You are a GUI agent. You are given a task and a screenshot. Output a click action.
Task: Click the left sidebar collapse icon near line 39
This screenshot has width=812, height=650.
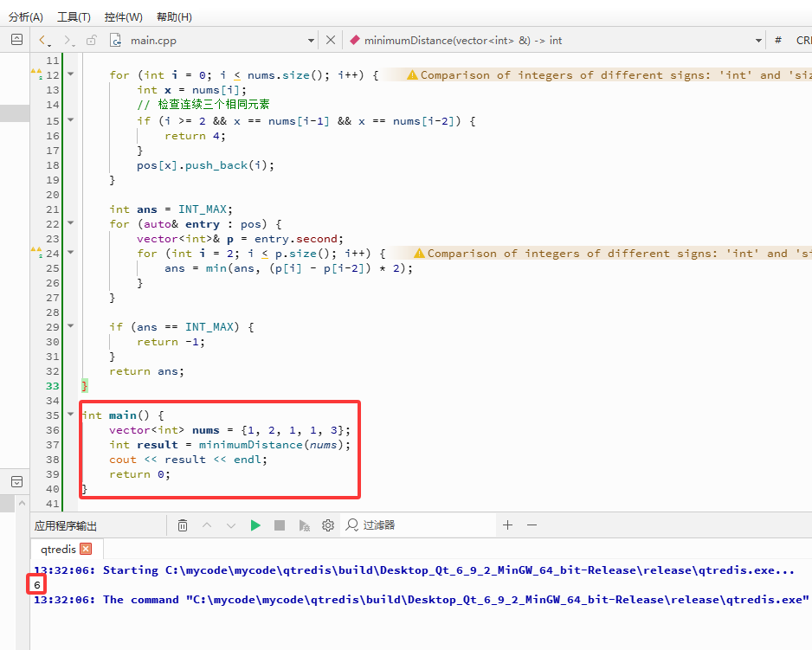pos(16,482)
